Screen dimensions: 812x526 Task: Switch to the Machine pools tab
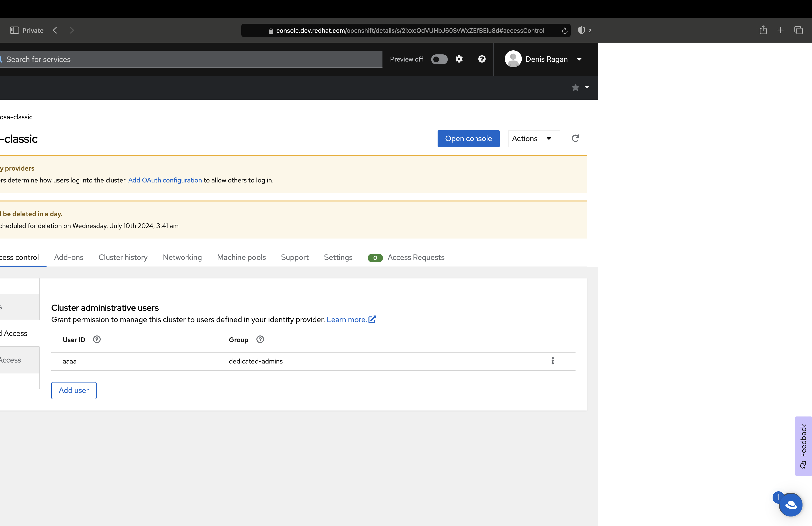tap(241, 257)
